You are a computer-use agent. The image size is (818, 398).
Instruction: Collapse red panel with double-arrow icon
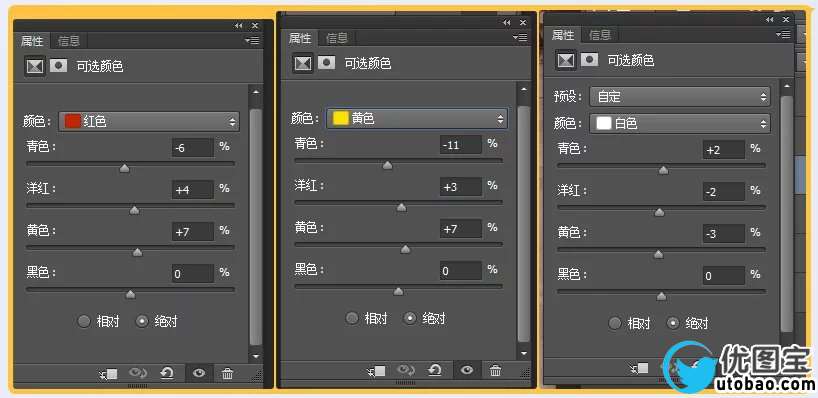click(x=238, y=26)
